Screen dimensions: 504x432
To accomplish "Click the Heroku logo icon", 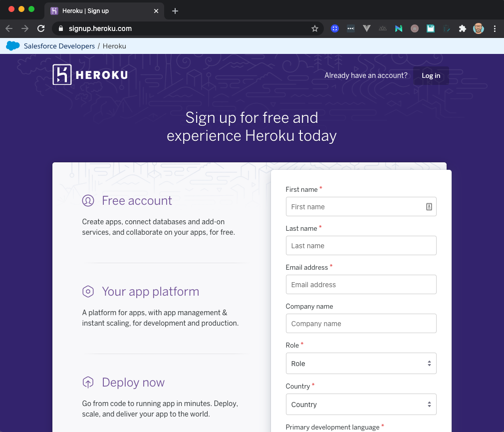I will pyautogui.click(x=61, y=74).
